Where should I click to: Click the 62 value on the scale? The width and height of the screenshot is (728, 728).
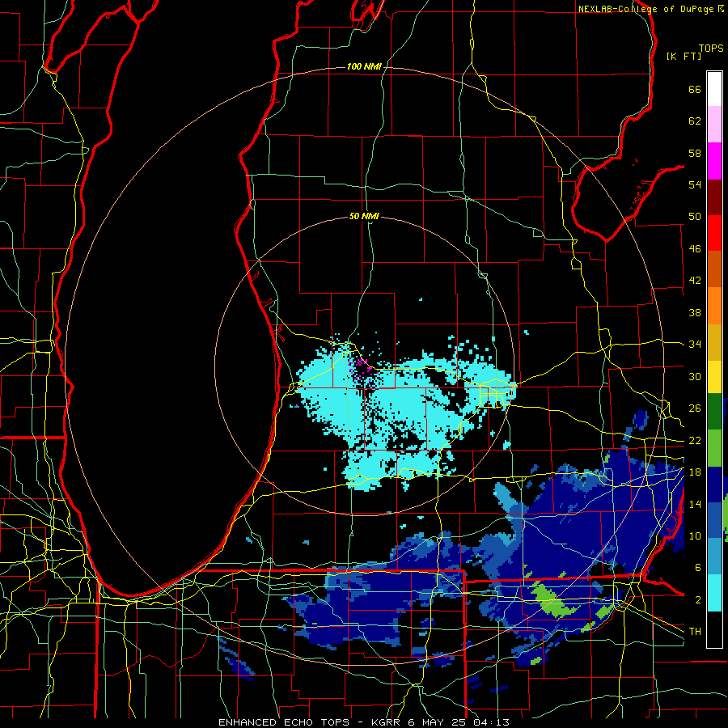695,121
